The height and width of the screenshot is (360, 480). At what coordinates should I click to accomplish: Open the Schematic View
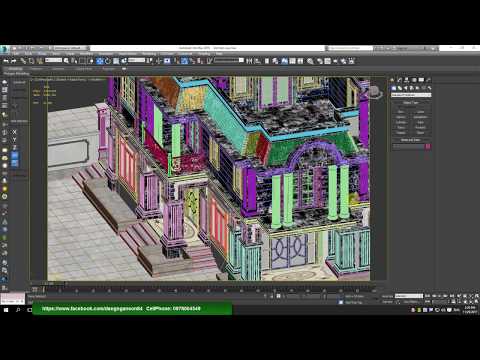pos(300,61)
